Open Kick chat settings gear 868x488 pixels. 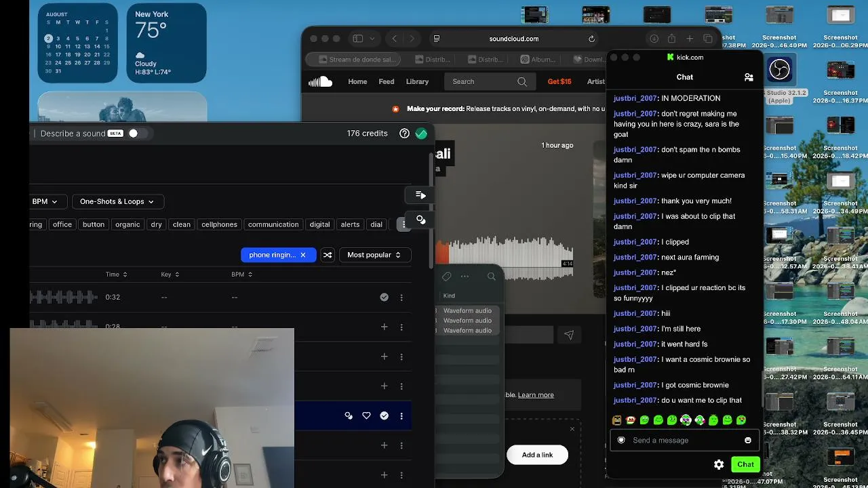(x=719, y=464)
